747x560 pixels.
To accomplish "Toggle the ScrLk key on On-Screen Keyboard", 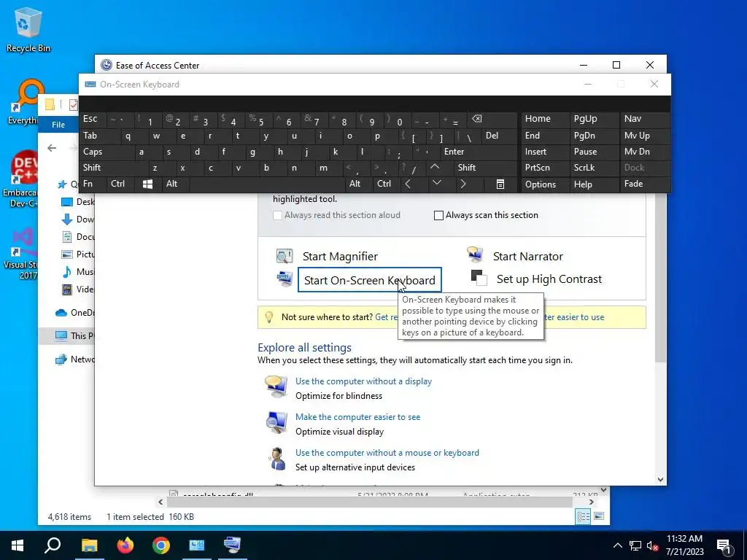I will click(x=594, y=168).
